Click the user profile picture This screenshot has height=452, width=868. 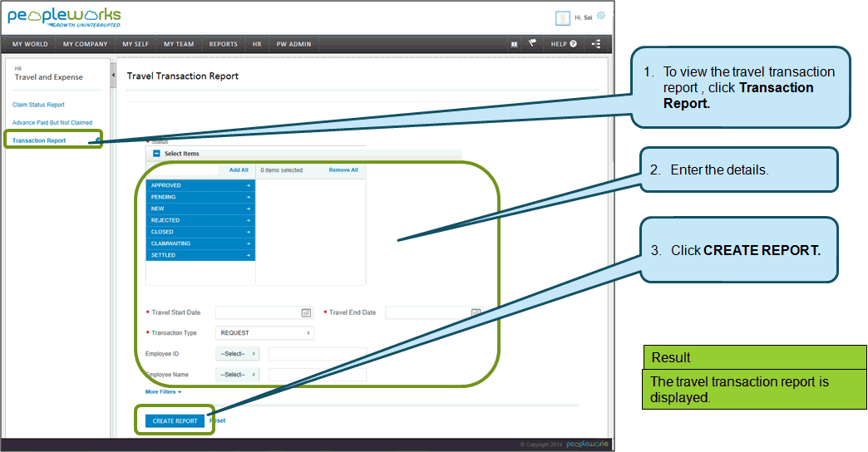(x=562, y=18)
